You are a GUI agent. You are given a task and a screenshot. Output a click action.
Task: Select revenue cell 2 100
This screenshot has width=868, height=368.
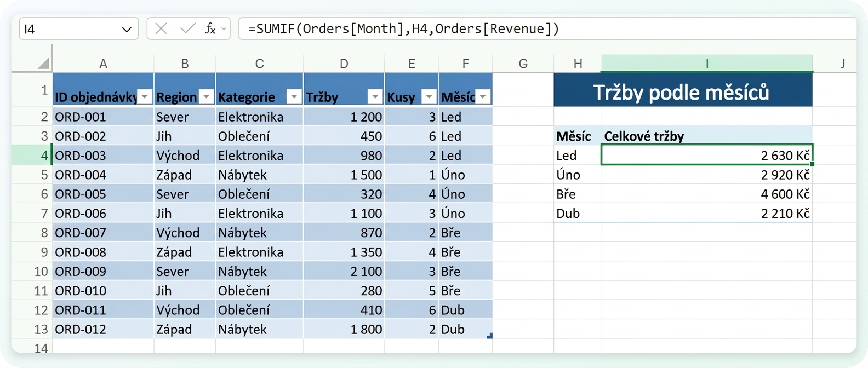[344, 271]
